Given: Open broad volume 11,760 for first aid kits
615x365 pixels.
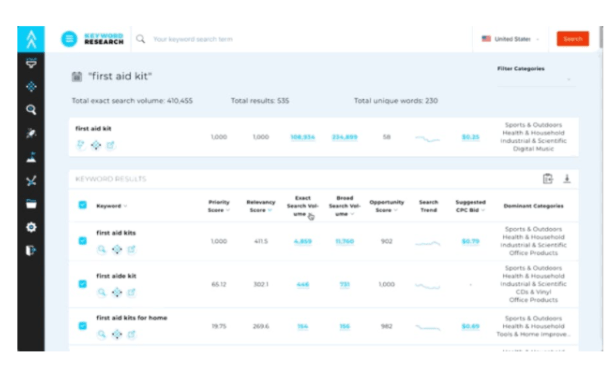Looking at the screenshot, I should (x=344, y=241).
